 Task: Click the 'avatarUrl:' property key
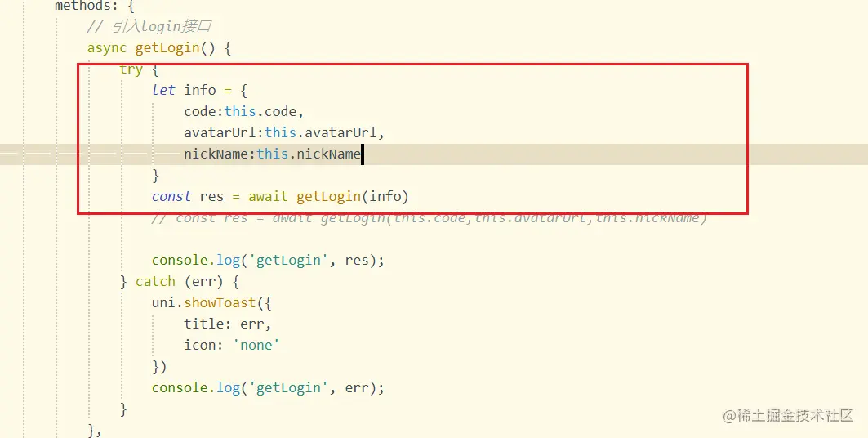point(225,133)
